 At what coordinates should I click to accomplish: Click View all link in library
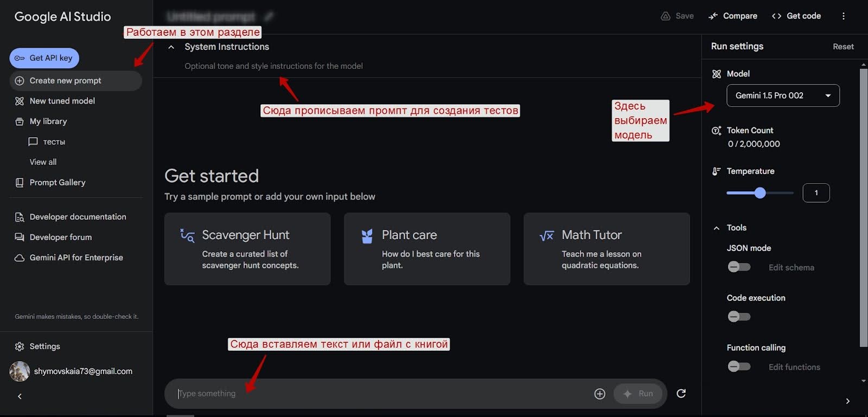pos(43,162)
